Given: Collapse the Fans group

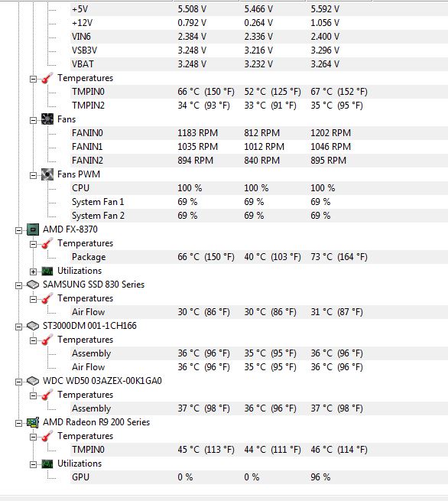Looking at the screenshot, I should click(x=33, y=120).
